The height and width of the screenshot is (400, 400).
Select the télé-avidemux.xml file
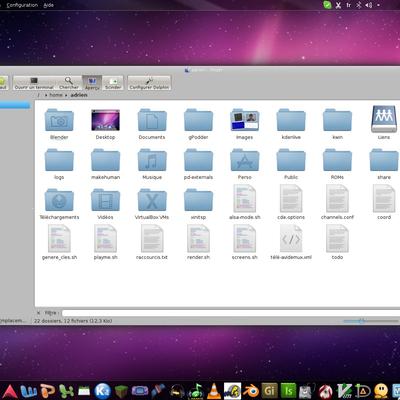(291, 242)
